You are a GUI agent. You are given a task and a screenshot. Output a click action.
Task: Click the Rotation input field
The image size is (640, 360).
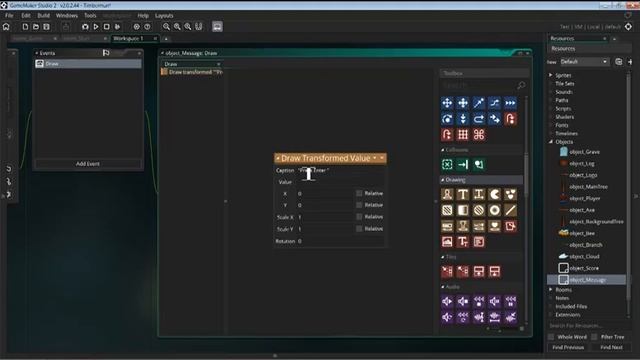click(340, 241)
